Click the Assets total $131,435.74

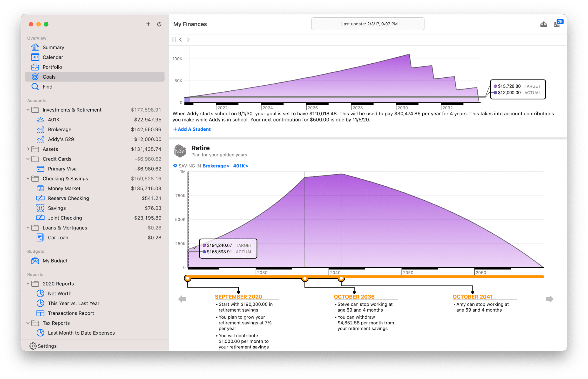(146, 149)
